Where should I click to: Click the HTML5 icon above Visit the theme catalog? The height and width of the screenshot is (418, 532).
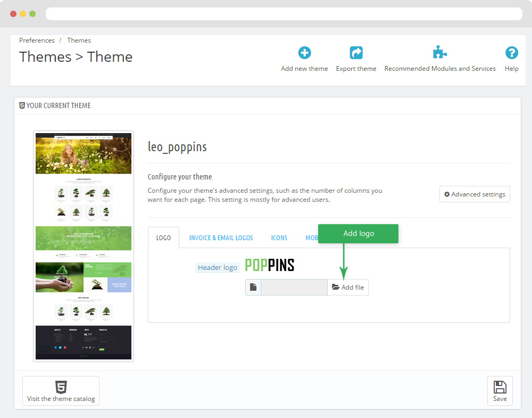click(61, 387)
